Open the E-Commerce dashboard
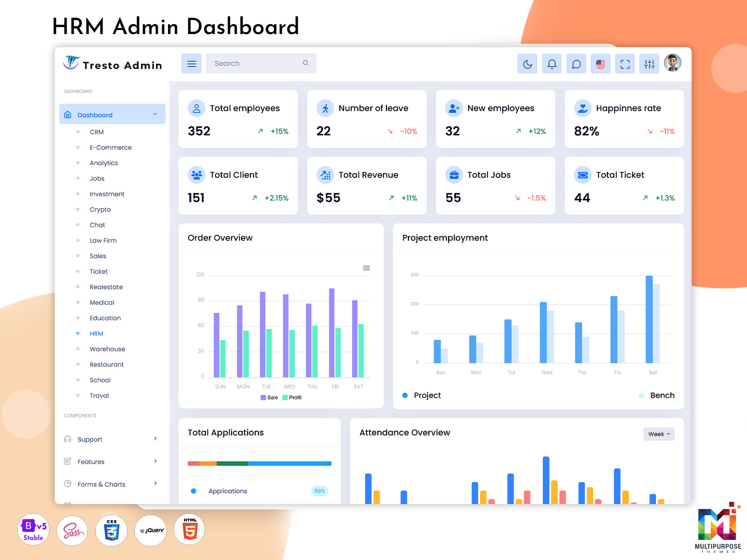The image size is (747, 560). point(111,147)
